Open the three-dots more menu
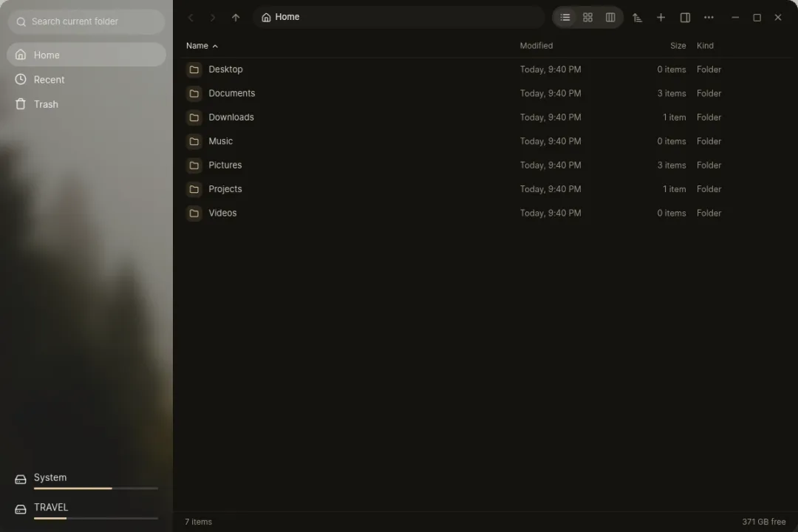The image size is (798, 532). 709,18
